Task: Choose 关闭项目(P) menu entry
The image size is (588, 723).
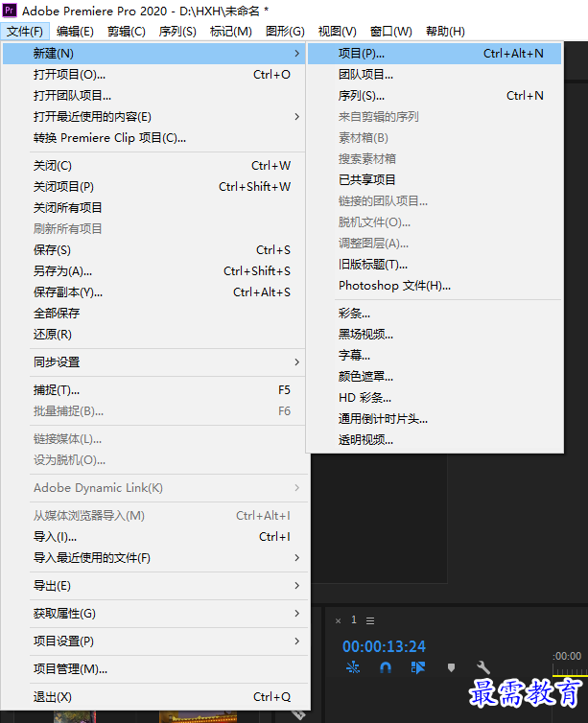Action: tap(154, 187)
